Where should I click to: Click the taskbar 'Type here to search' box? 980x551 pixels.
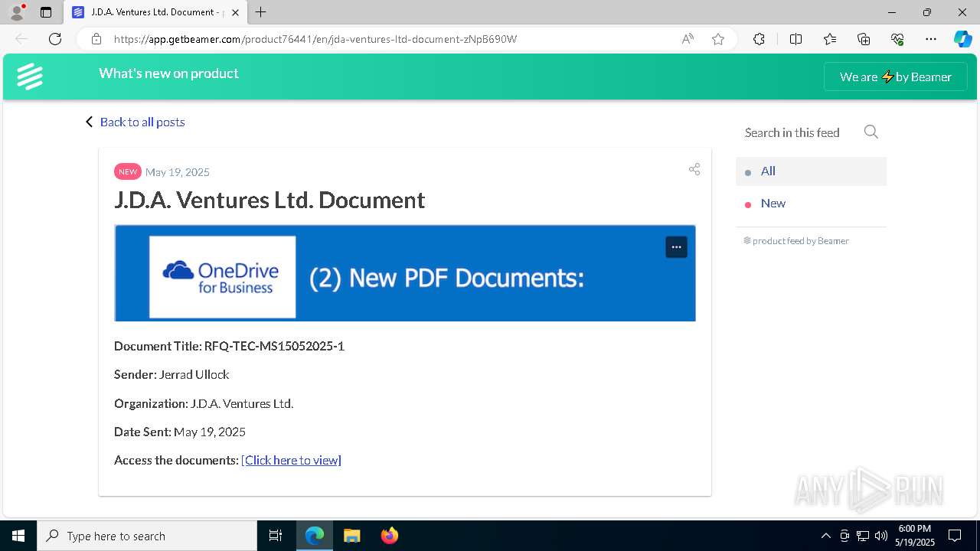tap(147, 536)
